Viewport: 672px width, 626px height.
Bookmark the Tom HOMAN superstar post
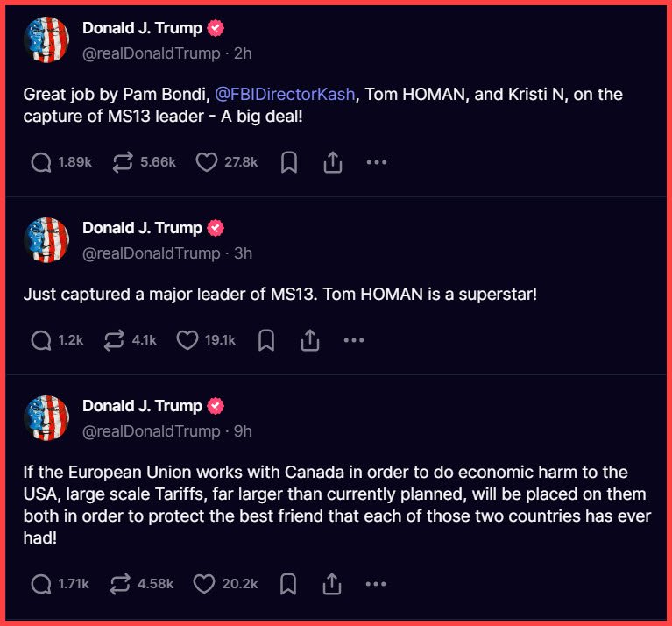tap(267, 340)
